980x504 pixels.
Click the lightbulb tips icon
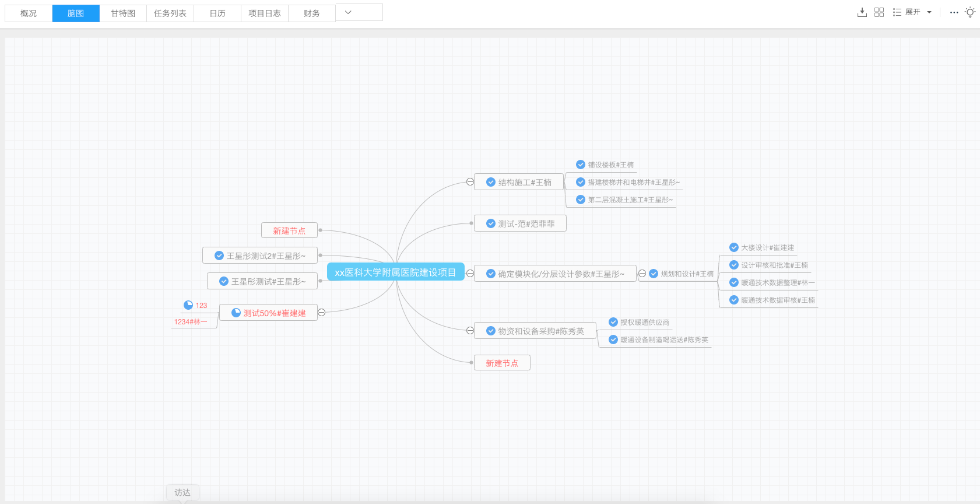[x=970, y=12]
